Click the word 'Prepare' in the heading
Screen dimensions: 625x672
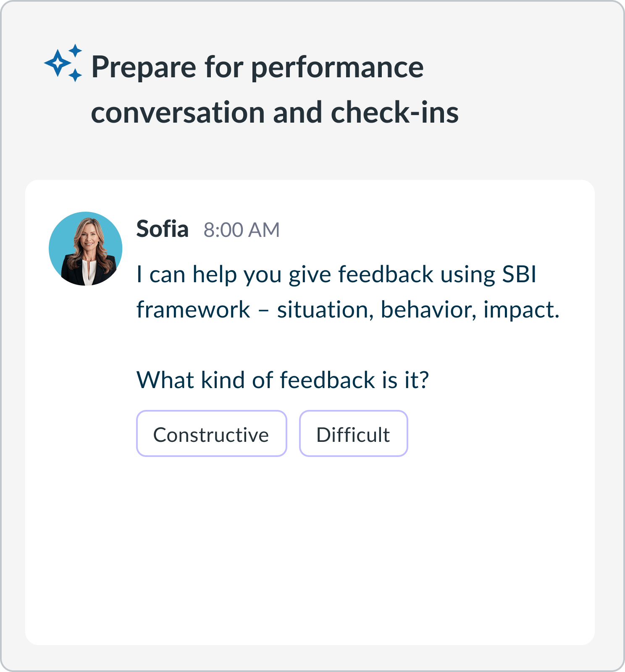pos(144,67)
